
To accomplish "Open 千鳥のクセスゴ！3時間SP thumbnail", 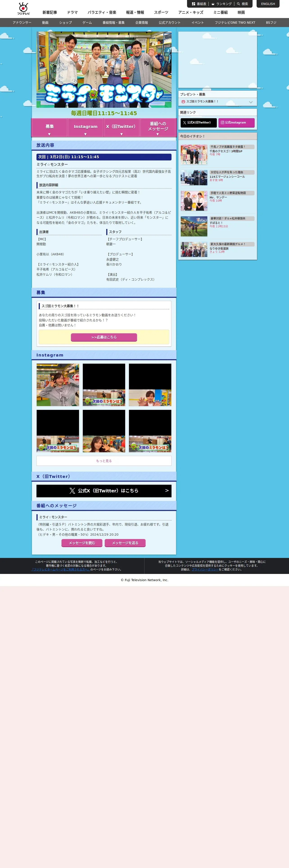I will click(194, 154).
